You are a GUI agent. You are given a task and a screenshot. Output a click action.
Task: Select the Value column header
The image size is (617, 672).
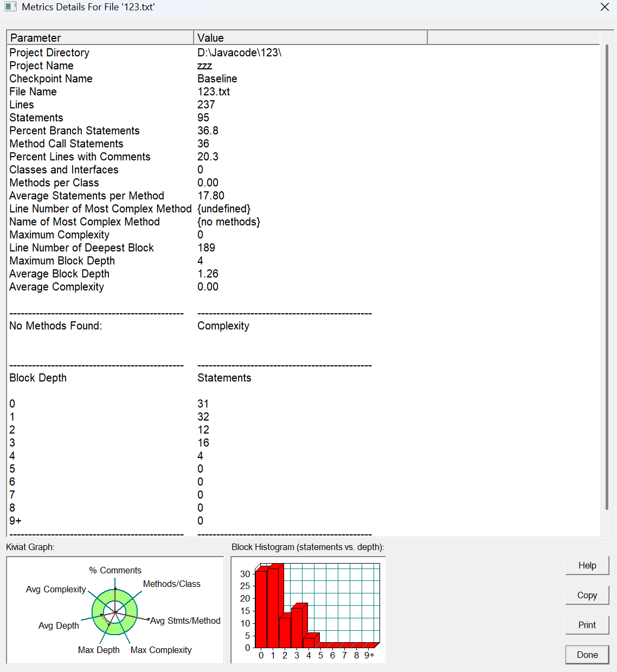coord(311,37)
